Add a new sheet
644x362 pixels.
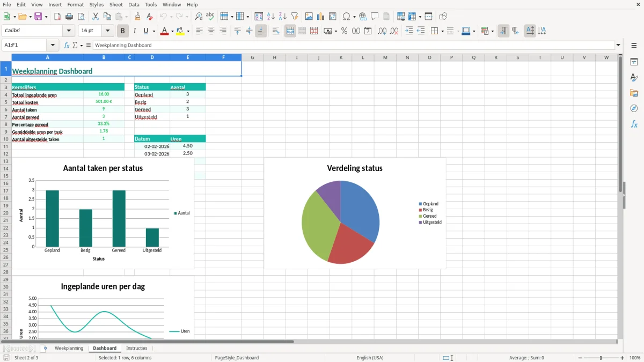click(45, 348)
